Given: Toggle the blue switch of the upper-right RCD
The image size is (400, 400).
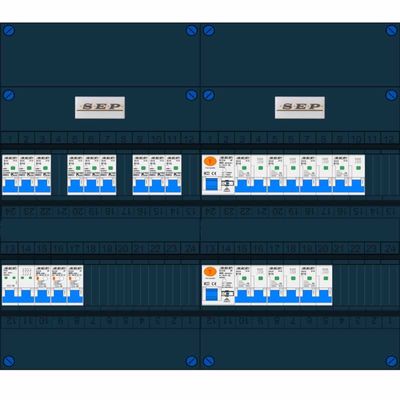Looking at the screenshot, I should 212,184.
